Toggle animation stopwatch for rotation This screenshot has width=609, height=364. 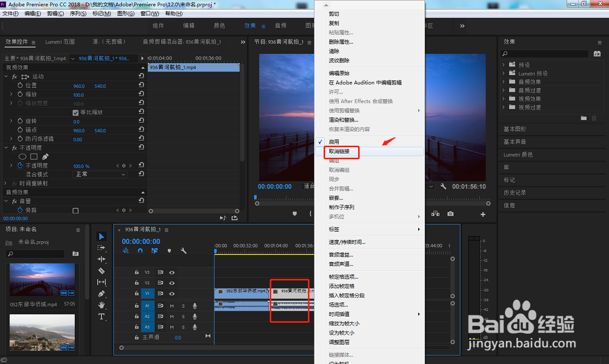coord(20,121)
